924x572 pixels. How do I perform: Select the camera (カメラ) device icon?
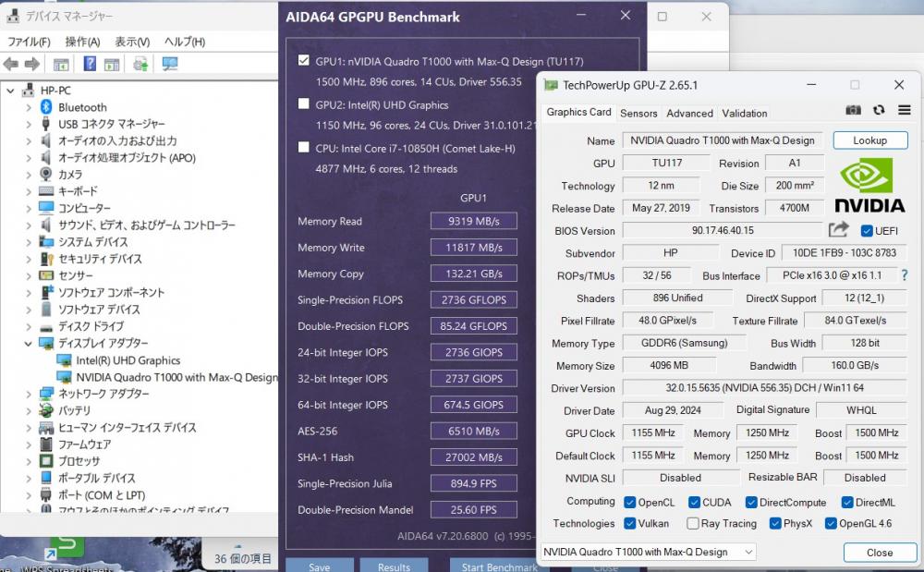click(x=46, y=174)
